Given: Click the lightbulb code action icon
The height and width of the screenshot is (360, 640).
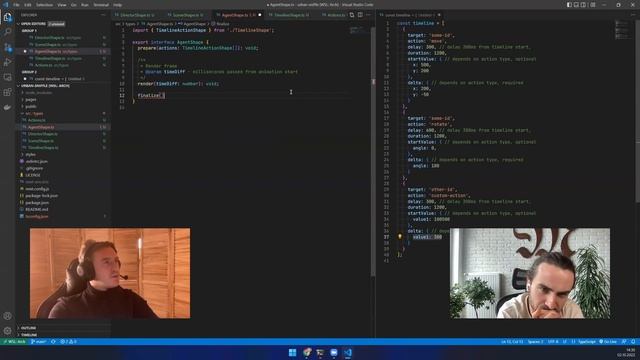Looking at the screenshot, I should 400,237.
